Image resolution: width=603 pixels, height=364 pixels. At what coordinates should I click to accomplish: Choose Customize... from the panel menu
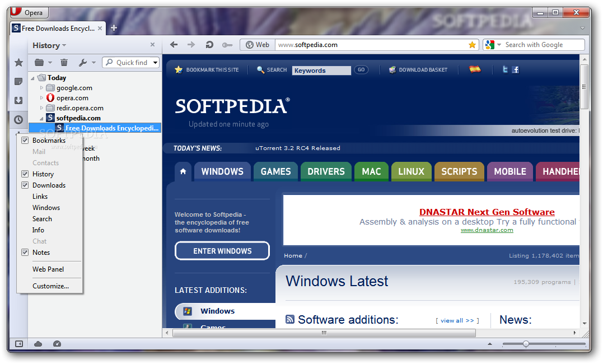point(50,286)
